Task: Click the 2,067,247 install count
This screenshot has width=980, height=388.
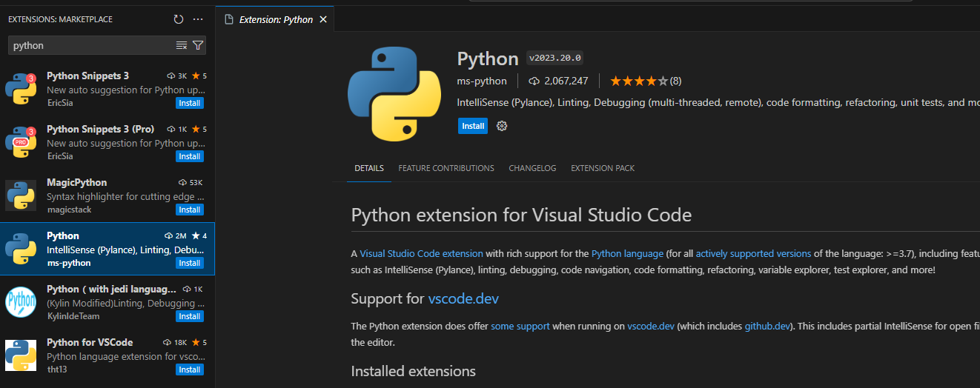Action: click(x=558, y=81)
